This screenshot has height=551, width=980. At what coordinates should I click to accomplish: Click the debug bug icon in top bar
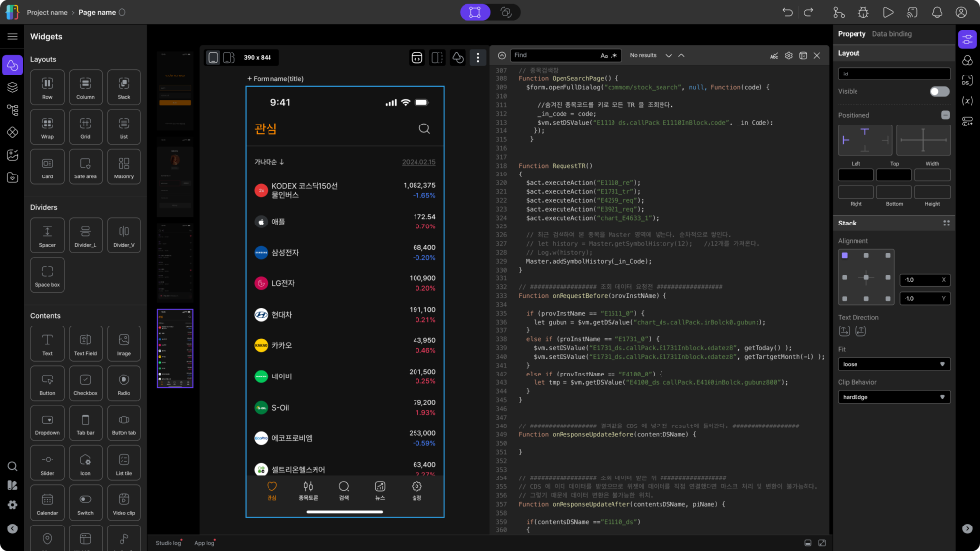pyautogui.click(x=862, y=12)
